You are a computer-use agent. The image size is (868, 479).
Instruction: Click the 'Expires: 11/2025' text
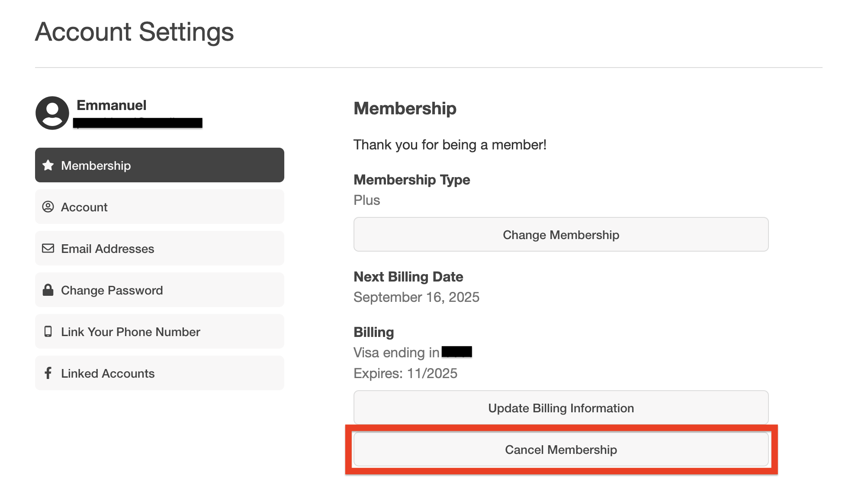[x=405, y=373]
